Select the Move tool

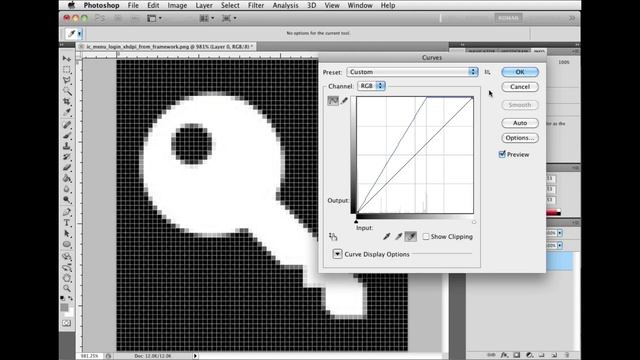pyautogui.click(x=67, y=59)
